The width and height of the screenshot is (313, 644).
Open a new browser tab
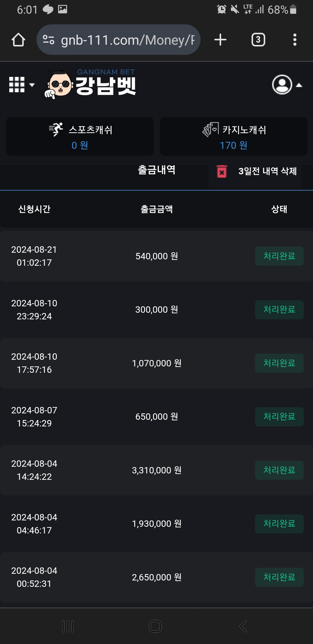pyautogui.click(x=220, y=40)
